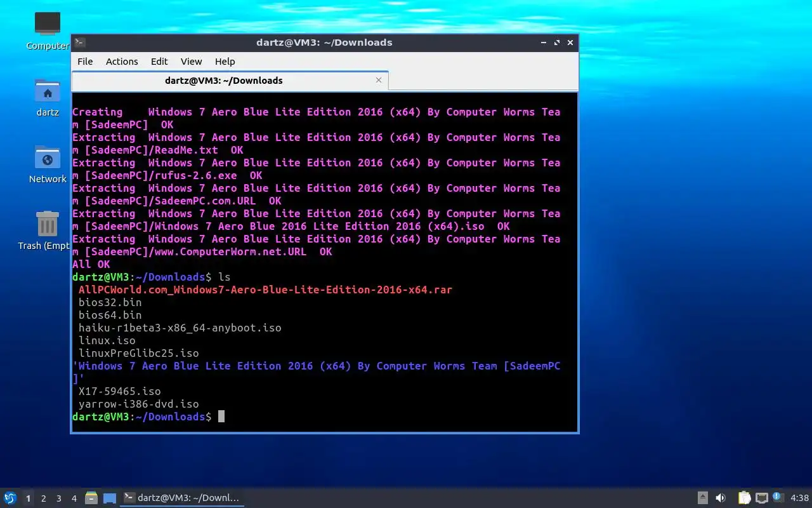The height and width of the screenshot is (508, 812).
Task: Click the www.ComputerWorm.net.URL extraction line
Action: click(x=317, y=245)
